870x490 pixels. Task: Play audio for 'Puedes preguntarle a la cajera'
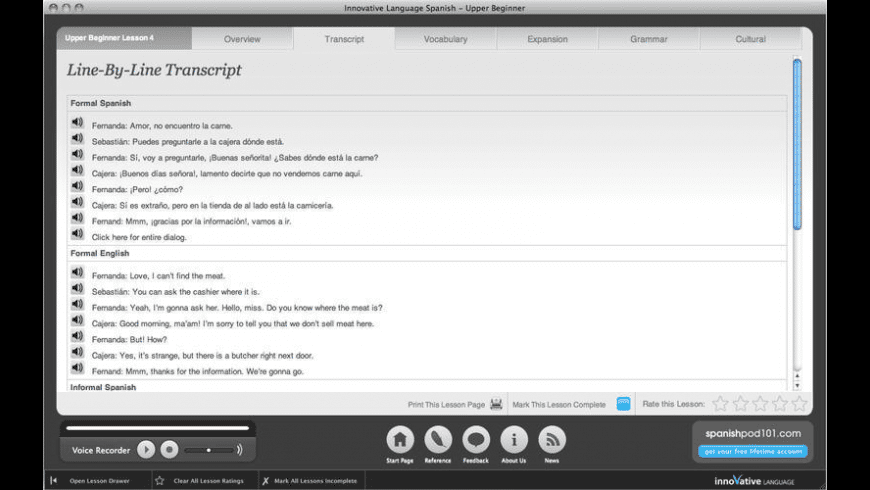[77, 138]
